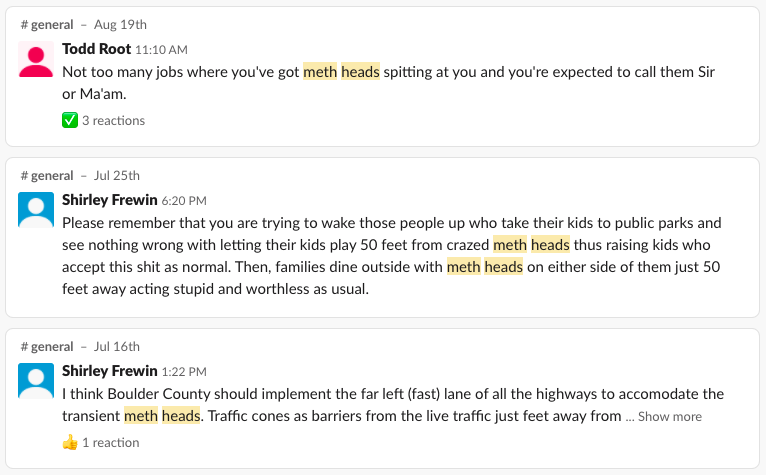The height and width of the screenshot is (475, 766).
Task: Open Shirley Frewin's name on 6:20 PM message
Action: pyautogui.click(x=110, y=200)
